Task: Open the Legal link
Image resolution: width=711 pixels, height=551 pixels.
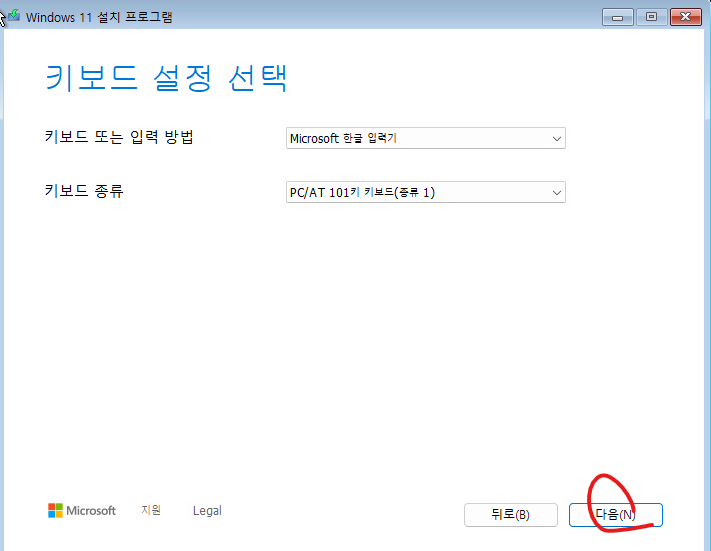Action: [x=207, y=511]
